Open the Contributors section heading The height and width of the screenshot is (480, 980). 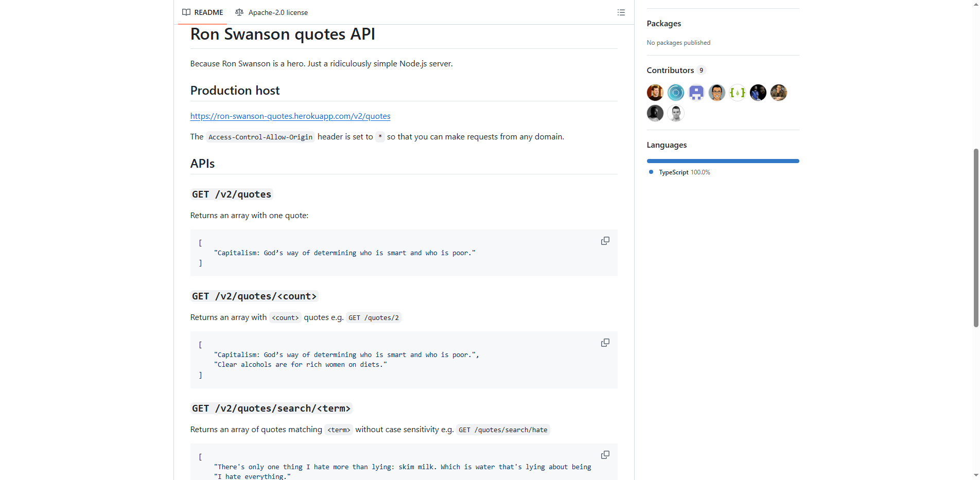[x=670, y=70]
